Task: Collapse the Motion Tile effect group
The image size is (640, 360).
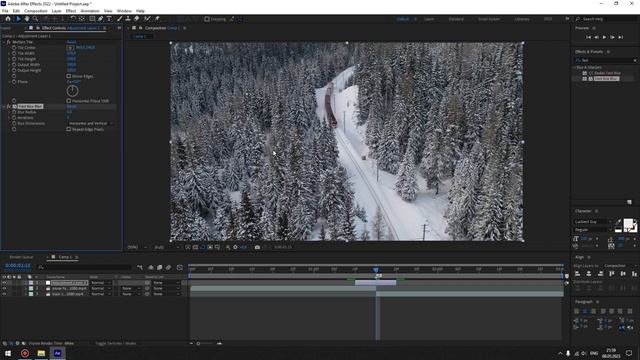Action: pyautogui.click(x=4, y=42)
